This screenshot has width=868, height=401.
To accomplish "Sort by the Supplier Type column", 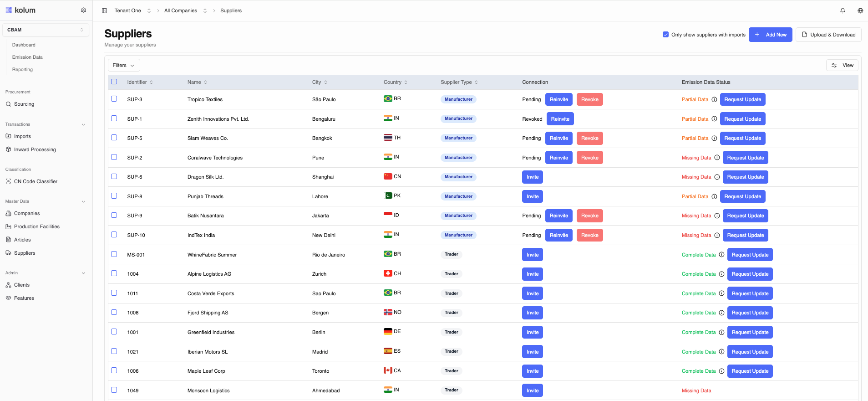I will tap(459, 82).
